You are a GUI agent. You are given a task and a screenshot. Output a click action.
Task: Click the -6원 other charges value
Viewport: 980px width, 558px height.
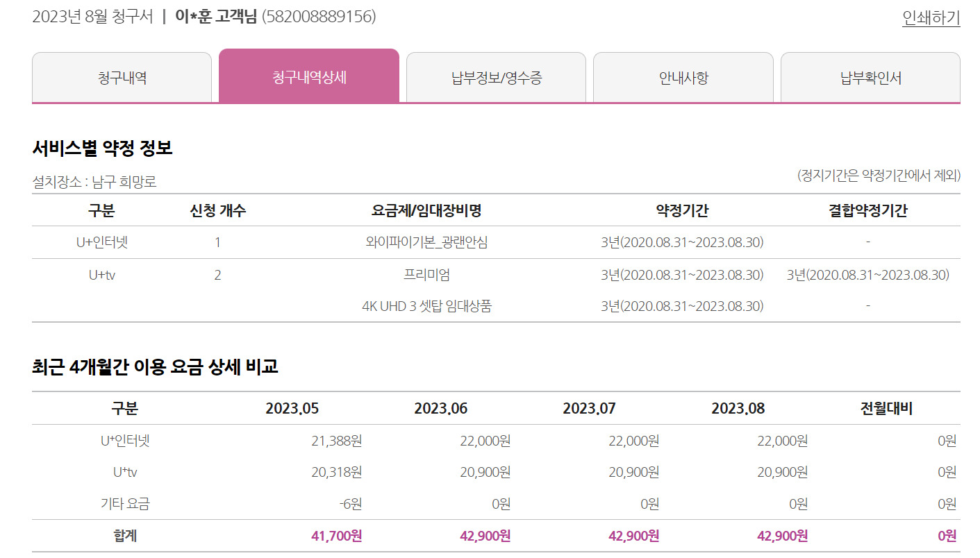pos(349,504)
